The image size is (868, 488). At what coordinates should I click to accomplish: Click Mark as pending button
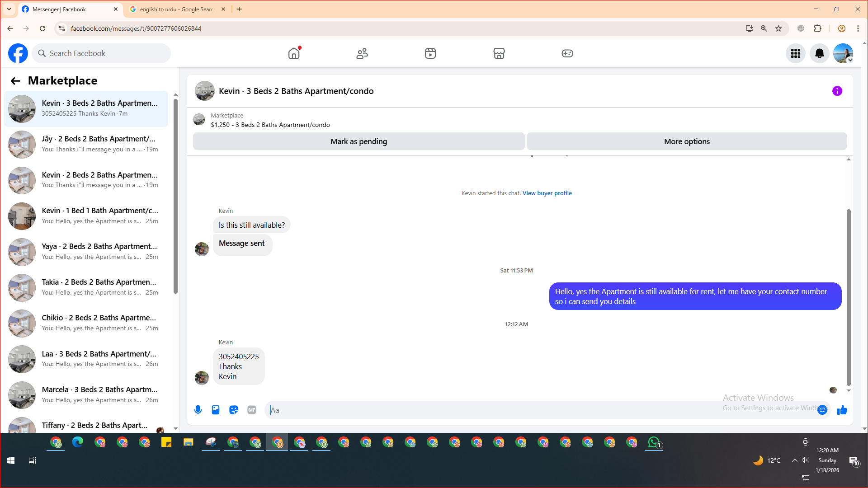point(359,141)
